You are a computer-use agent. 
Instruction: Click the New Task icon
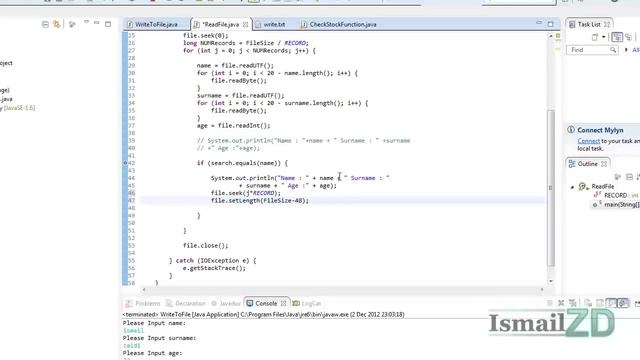coord(595,37)
